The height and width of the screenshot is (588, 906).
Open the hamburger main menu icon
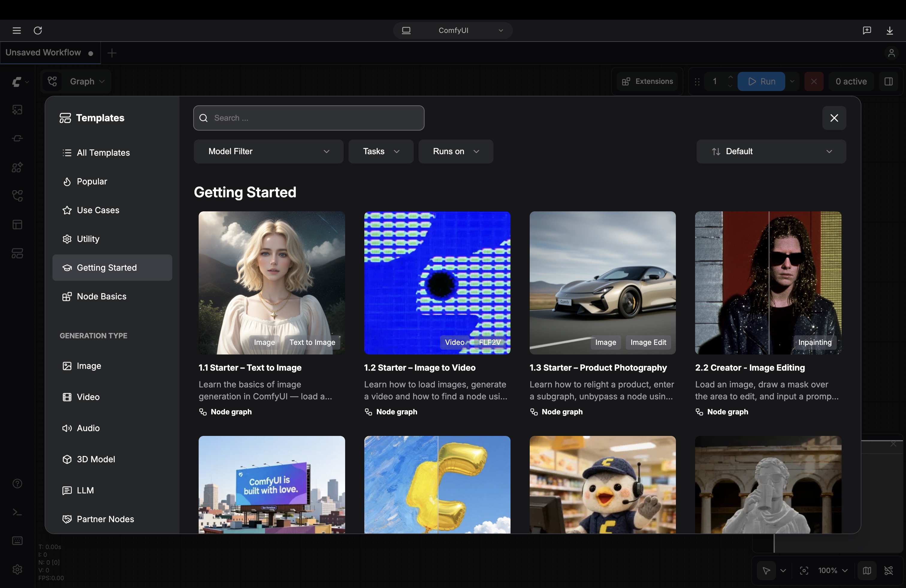(17, 31)
